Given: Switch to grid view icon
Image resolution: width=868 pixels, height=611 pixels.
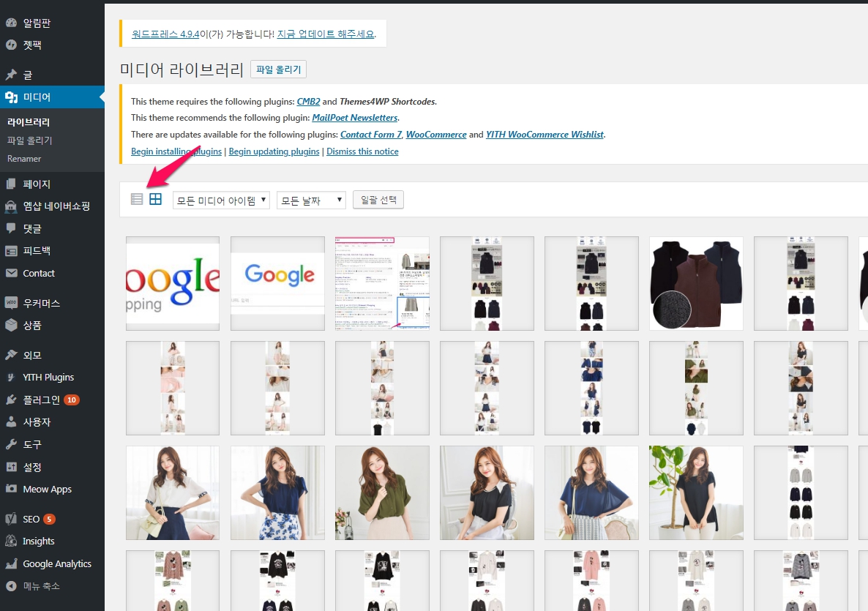Looking at the screenshot, I should click(x=155, y=199).
